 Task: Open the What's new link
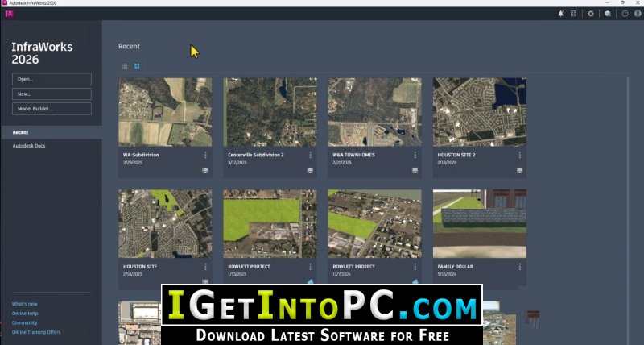click(25, 304)
